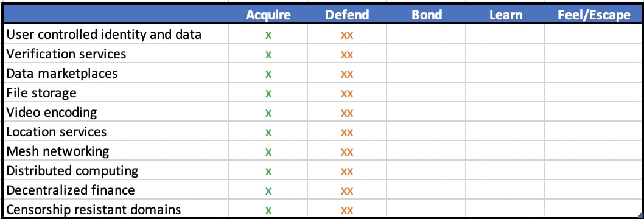
Task: Click the green x in File storage row
Action: click(x=268, y=94)
